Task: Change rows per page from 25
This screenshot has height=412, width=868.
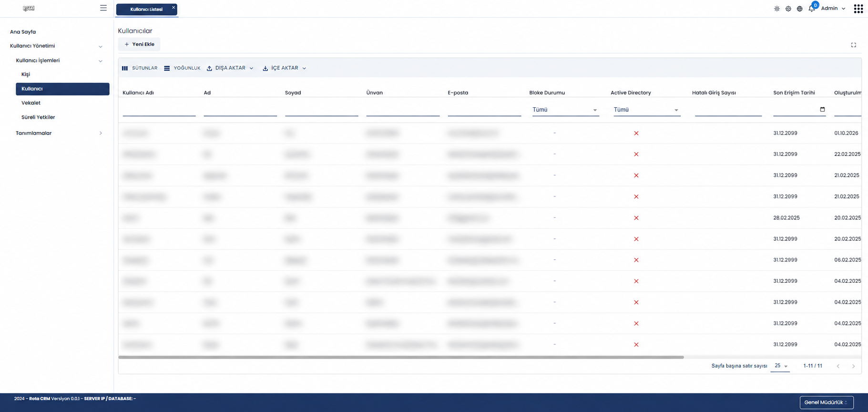Action: 781,366
